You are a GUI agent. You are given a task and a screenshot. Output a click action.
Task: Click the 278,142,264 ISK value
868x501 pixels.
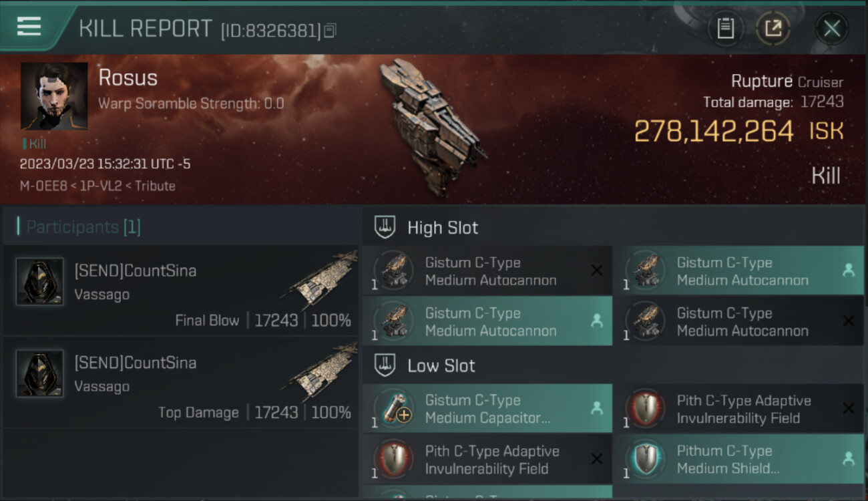713,132
